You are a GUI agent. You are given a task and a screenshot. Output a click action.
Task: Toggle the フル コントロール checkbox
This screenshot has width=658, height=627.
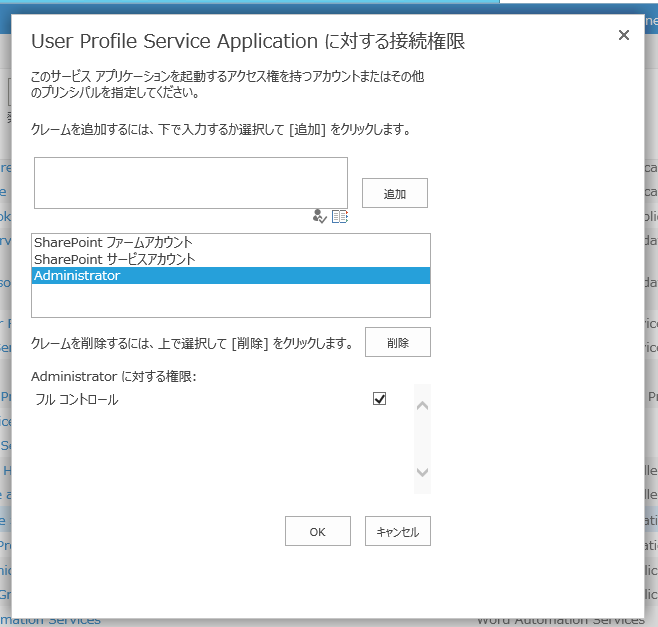coord(379,399)
